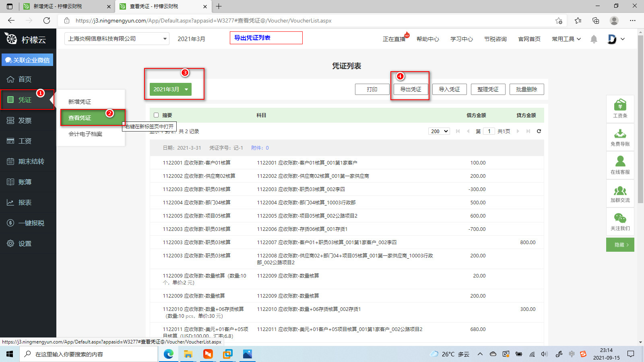Collapse the side panel with 隐藏 button

tap(620, 245)
